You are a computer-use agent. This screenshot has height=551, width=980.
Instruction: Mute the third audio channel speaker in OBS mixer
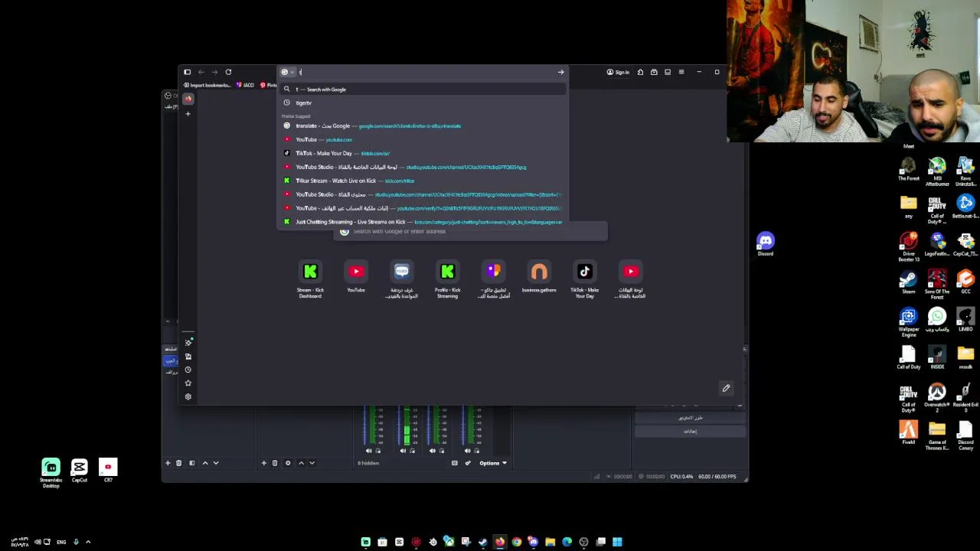[x=433, y=451]
